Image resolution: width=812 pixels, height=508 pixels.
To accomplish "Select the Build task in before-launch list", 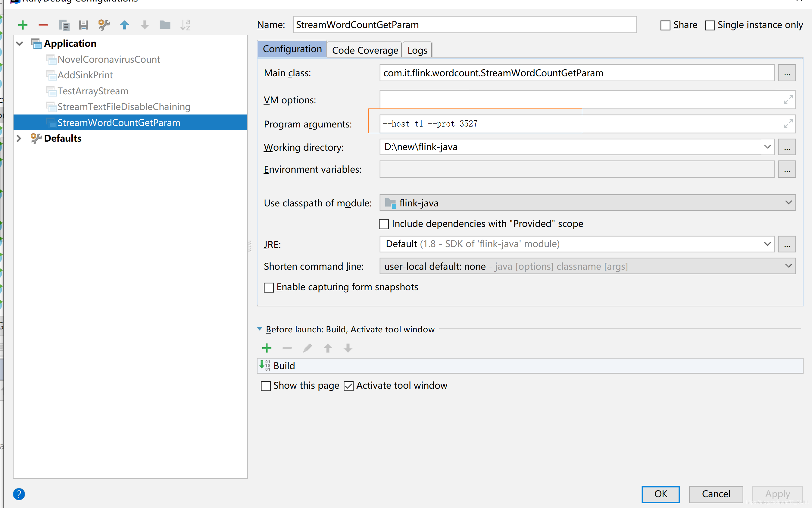I will click(530, 365).
